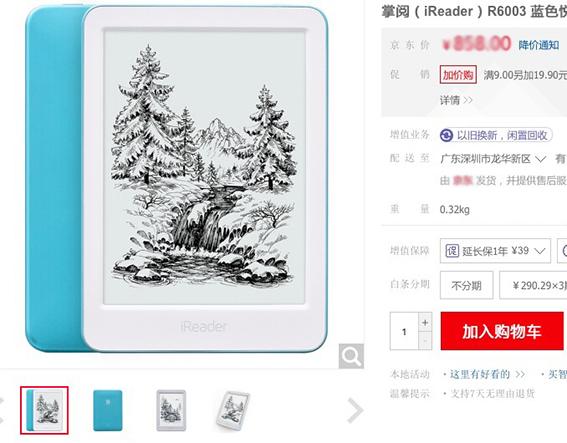The image size is (567, 443).
Task: Open the 延长保1年 ¥39 warranty dropdown
Action: 495,251
